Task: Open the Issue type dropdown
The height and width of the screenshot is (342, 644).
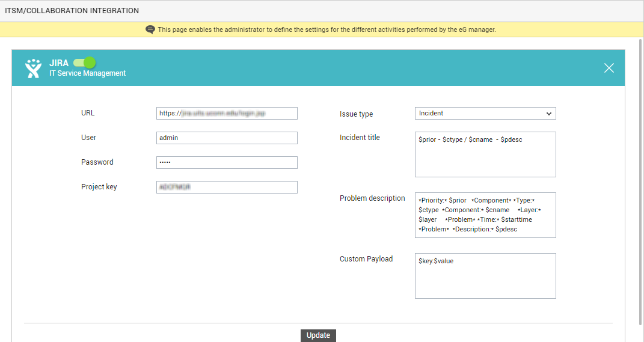Action: click(485, 114)
